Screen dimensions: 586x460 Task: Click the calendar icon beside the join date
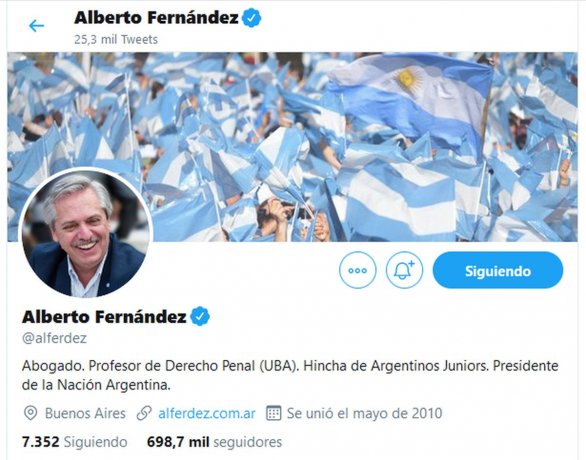(274, 413)
